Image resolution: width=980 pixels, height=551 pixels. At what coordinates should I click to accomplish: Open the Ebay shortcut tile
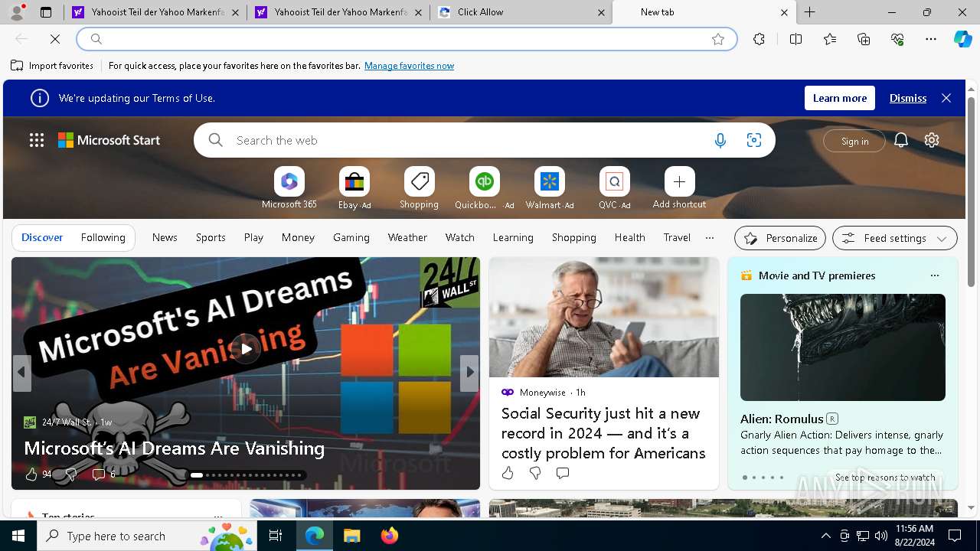(354, 188)
